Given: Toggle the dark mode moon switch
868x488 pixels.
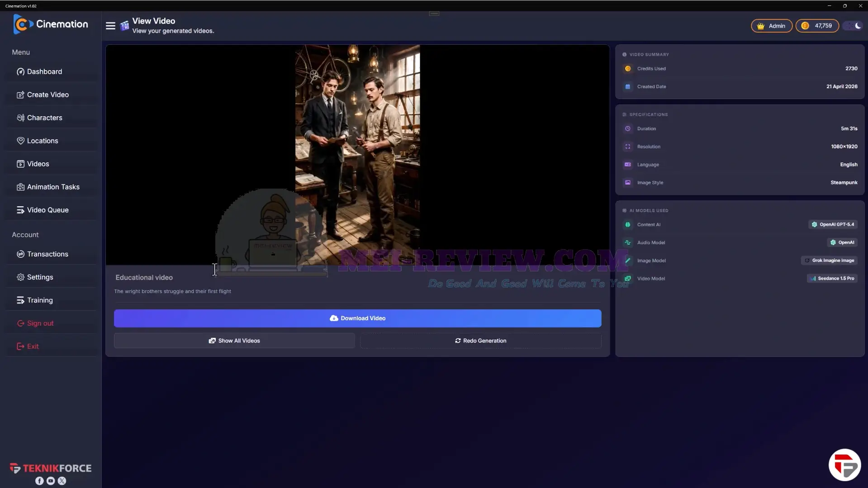Looking at the screenshot, I should point(853,26).
